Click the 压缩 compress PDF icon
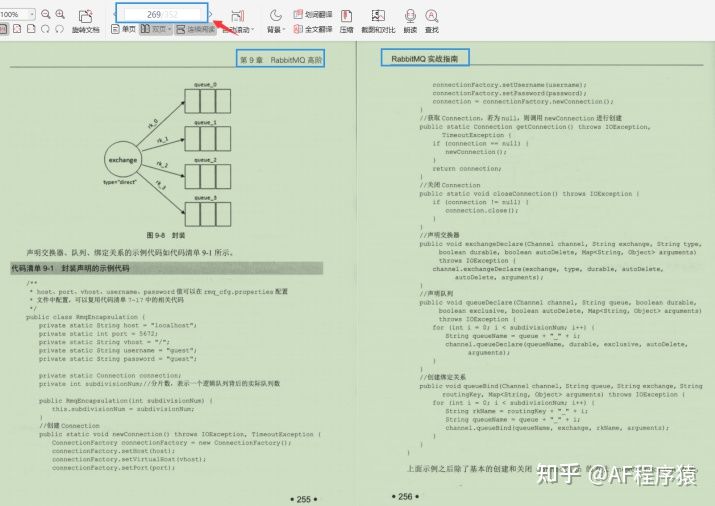Image resolution: width=715 pixels, height=506 pixels. (347, 16)
